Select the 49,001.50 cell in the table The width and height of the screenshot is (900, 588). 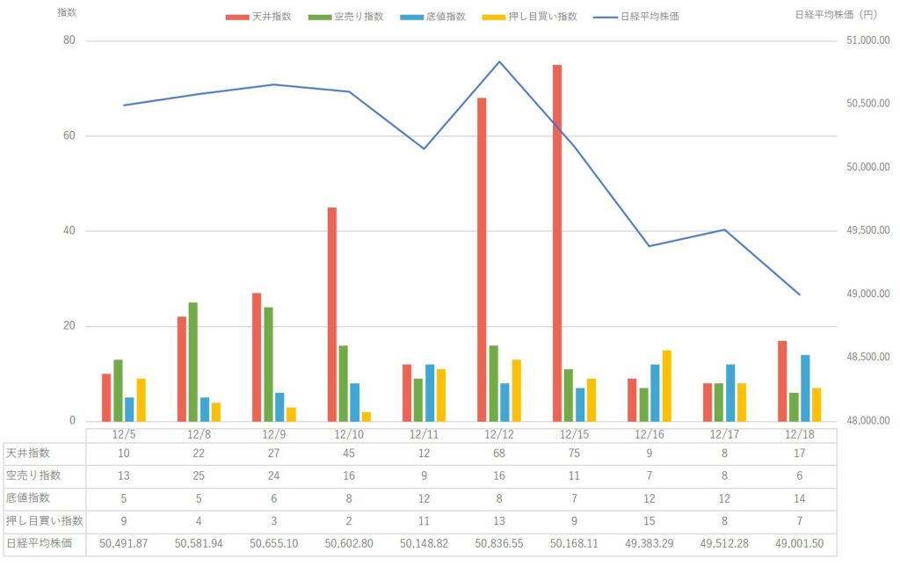pyautogui.click(x=799, y=543)
